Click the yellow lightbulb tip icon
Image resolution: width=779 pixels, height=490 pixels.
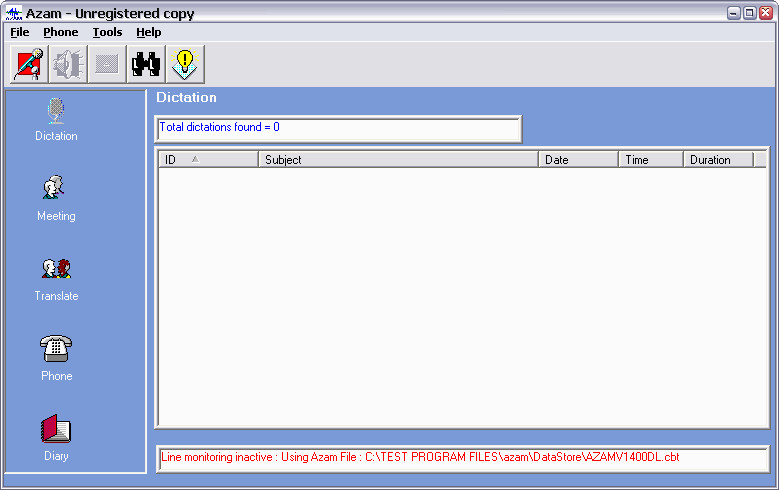click(x=185, y=64)
